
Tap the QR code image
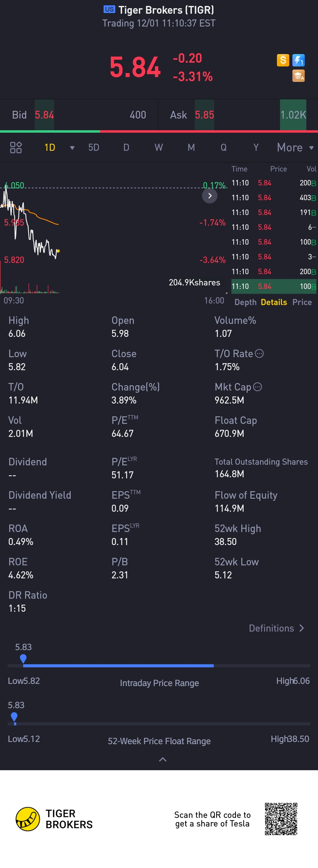[x=281, y=819]
